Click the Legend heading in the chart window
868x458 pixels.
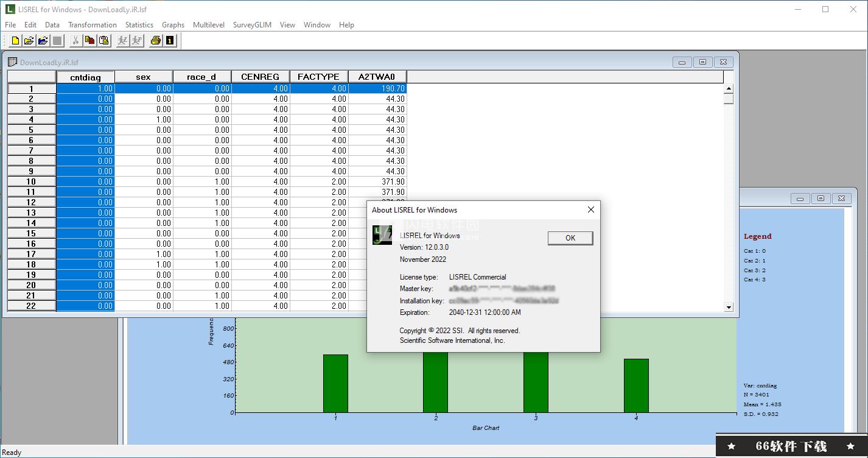click(757, 236)
